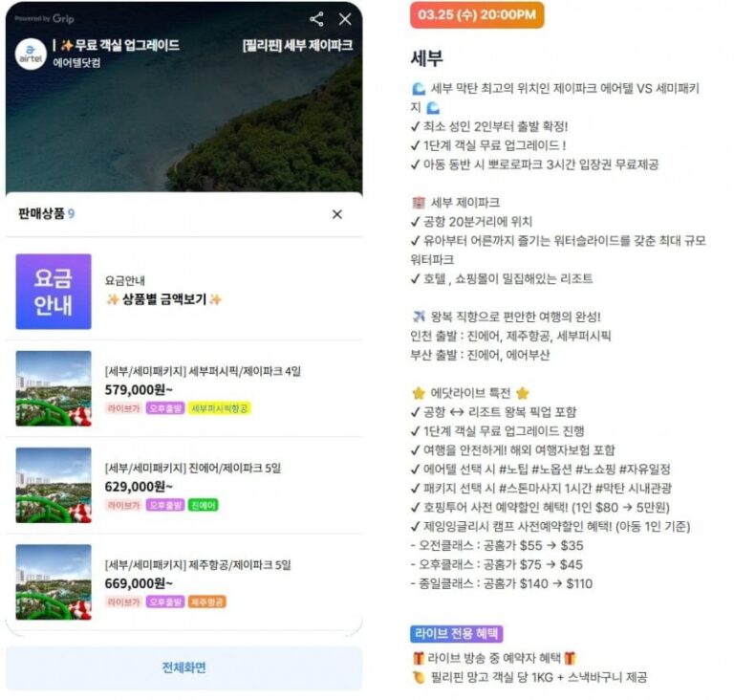Open the 상품별 금액보기 pricing link
This screenshot has width=734, height=700.
[x=163, y=299]
